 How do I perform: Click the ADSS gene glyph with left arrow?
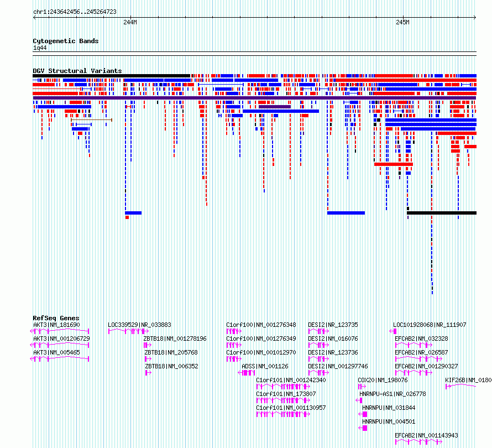coord(247,373)
